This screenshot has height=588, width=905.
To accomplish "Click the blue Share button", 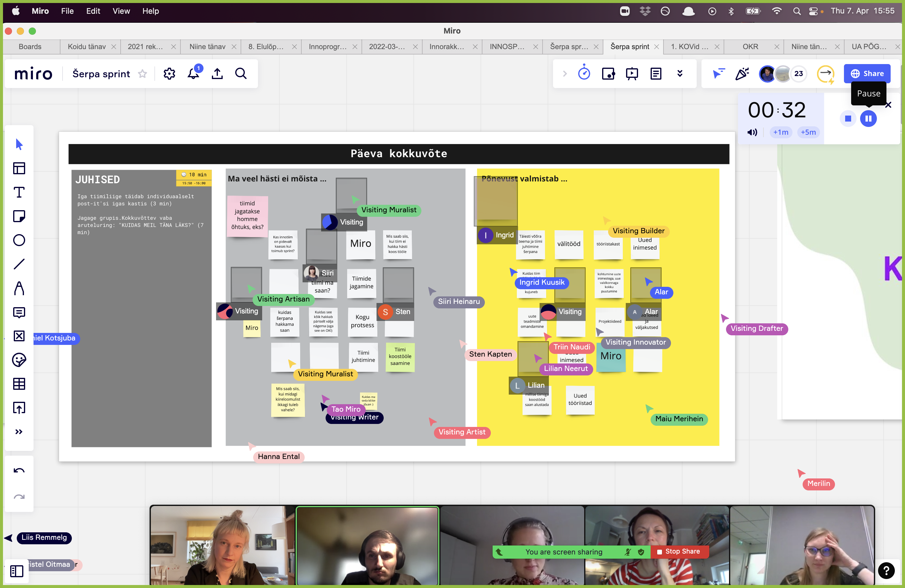I will click(867, 73).
